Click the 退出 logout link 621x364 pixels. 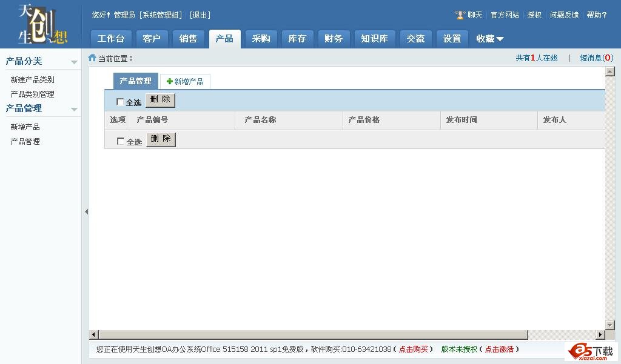tap(200, 15)
